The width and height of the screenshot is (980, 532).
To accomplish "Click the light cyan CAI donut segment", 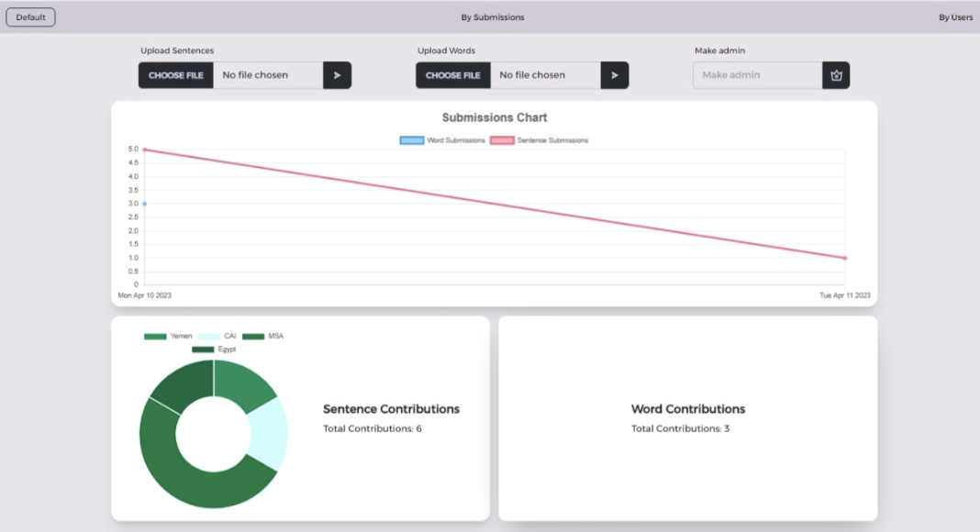I will (269, 433).
